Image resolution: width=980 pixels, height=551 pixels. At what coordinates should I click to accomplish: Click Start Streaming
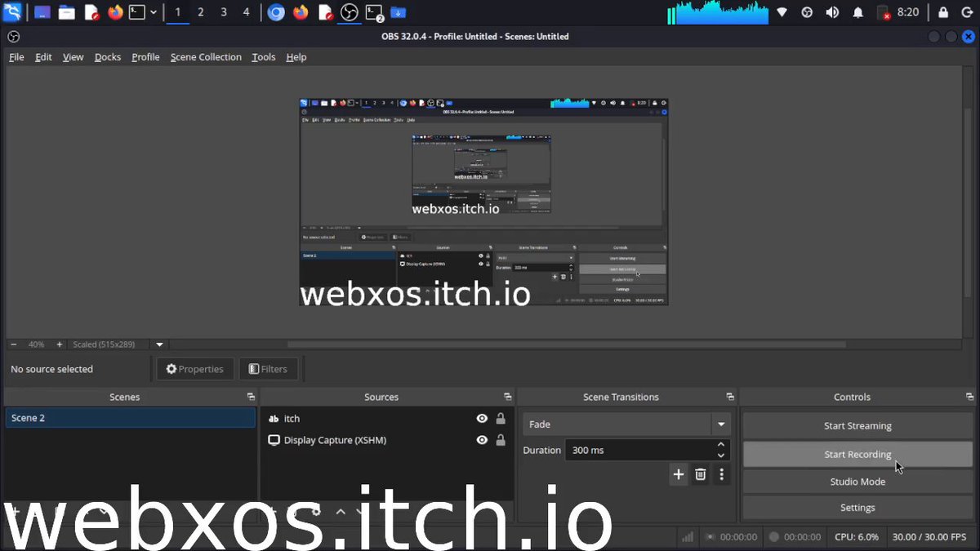tap(857, 426)
